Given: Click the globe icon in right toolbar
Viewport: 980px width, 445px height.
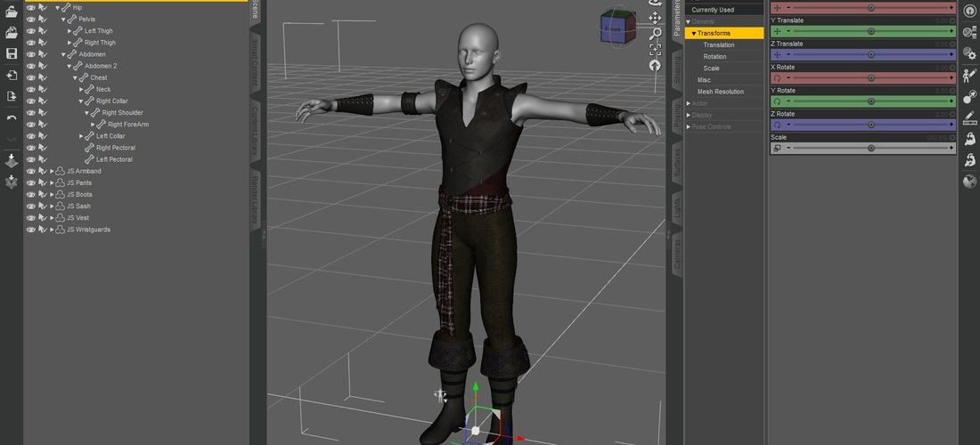Looking at the screenshot, I should [x=969, y=181].
